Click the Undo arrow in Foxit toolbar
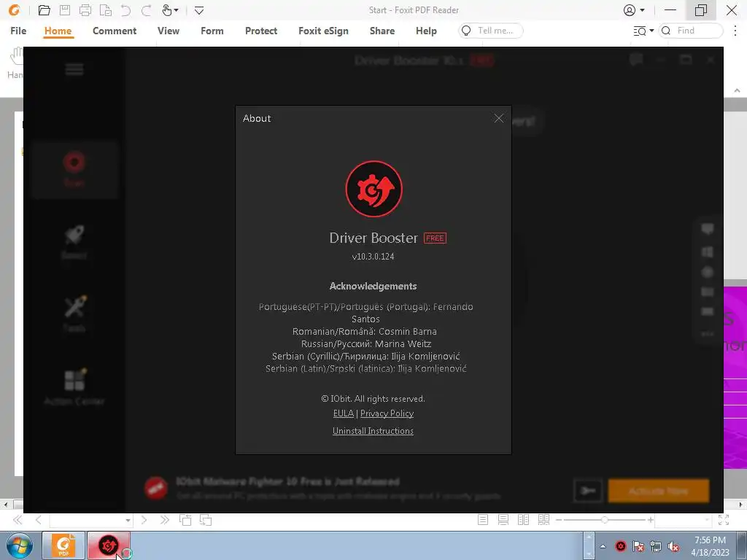The image size is (747, 560). point(125,10)
